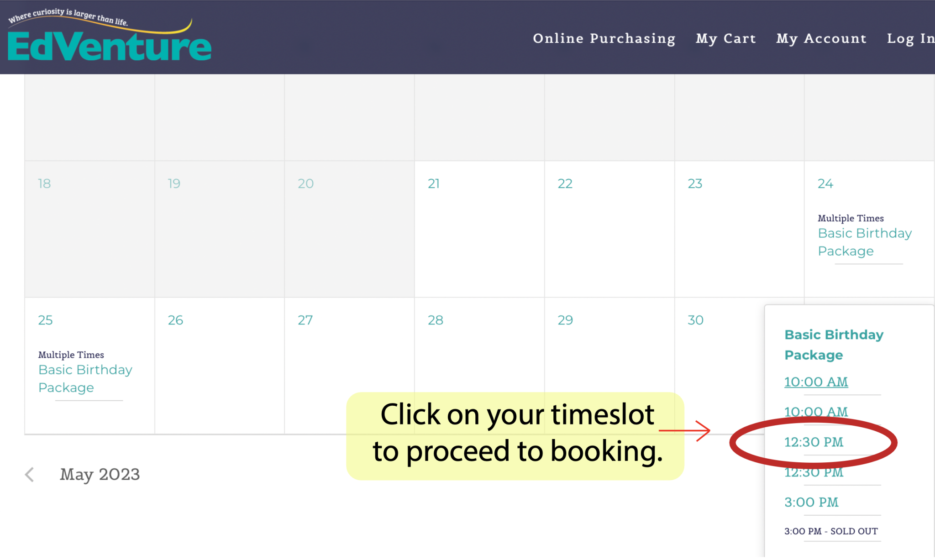Select the first 10:00 AM timeslot
The width and height of the screenshot is (935, 560).
tap(816, 382)
